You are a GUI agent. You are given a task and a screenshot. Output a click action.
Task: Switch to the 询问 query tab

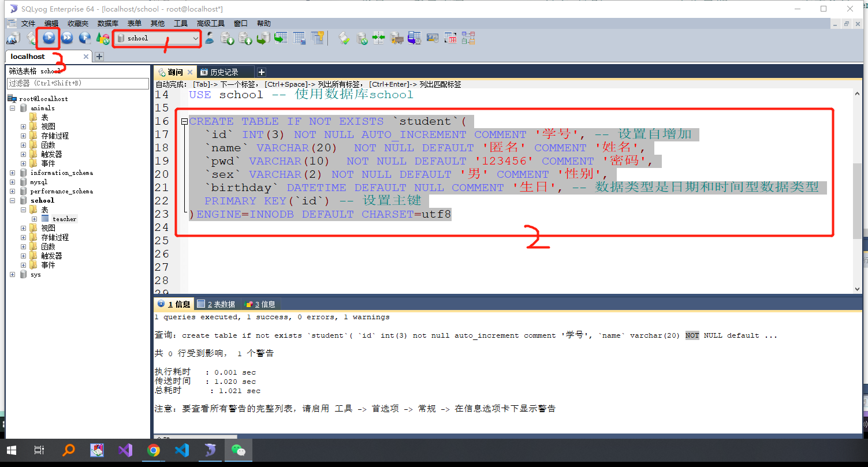(176, 72)
